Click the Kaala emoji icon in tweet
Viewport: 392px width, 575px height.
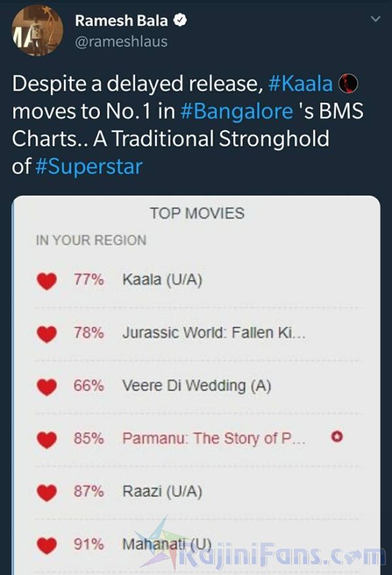(x=351, y=84)
